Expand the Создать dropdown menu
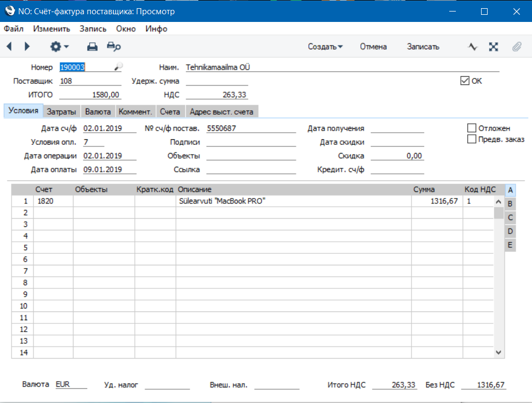532x403 pixels. pos(325,47)
